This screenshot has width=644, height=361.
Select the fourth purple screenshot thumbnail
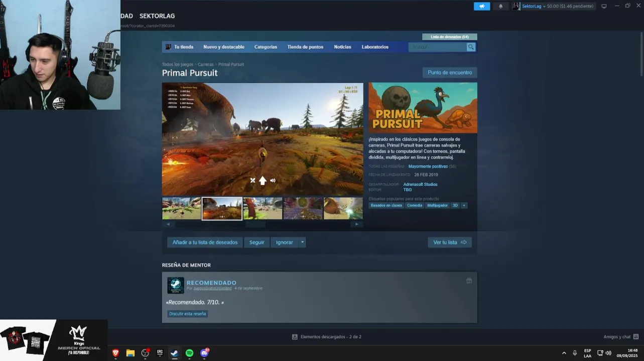pyautogui.click(x=303, y=208)
